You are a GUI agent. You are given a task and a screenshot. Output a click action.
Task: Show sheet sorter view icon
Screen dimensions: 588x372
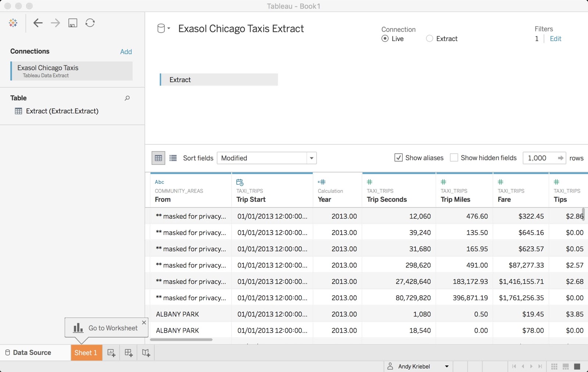click(x=555, y=366)
